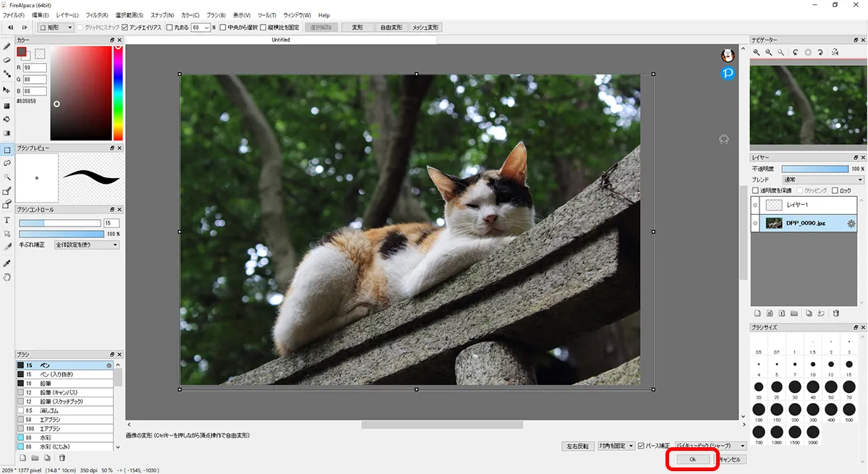This screenshot has width=868, height=474.
Task: Click the rainbow hue slider bar
Action: tap(118, 93)
